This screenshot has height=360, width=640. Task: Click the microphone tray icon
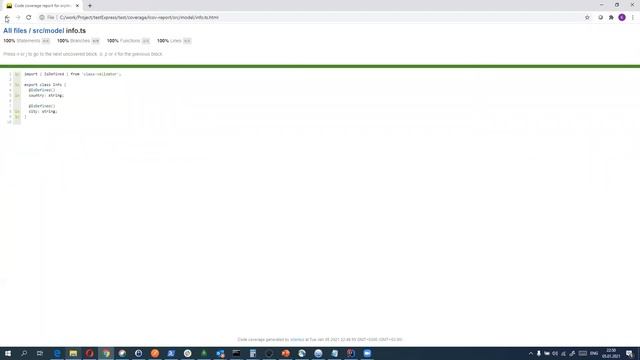click(539, 353)
